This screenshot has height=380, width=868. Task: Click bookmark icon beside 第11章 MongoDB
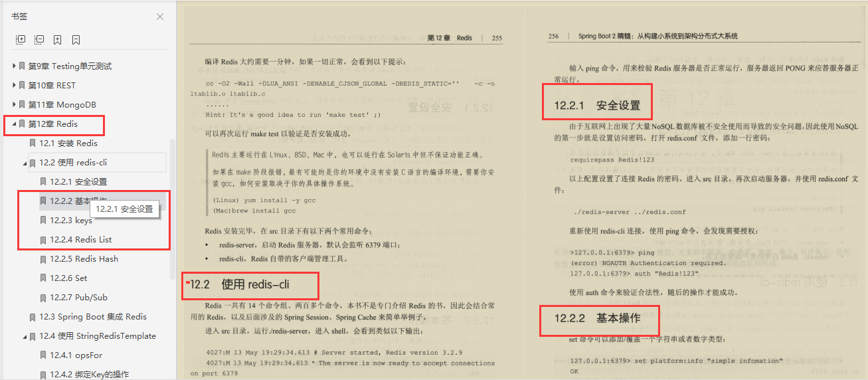coord(22,105)
